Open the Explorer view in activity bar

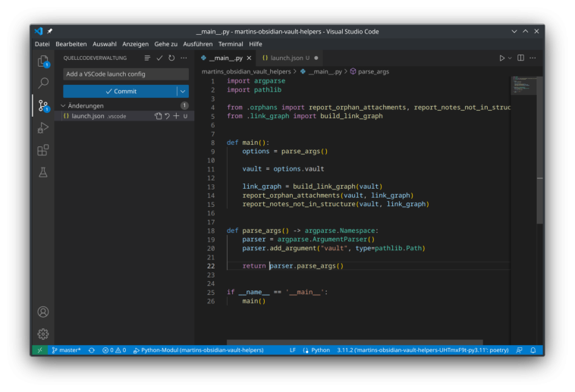point(43,61)
